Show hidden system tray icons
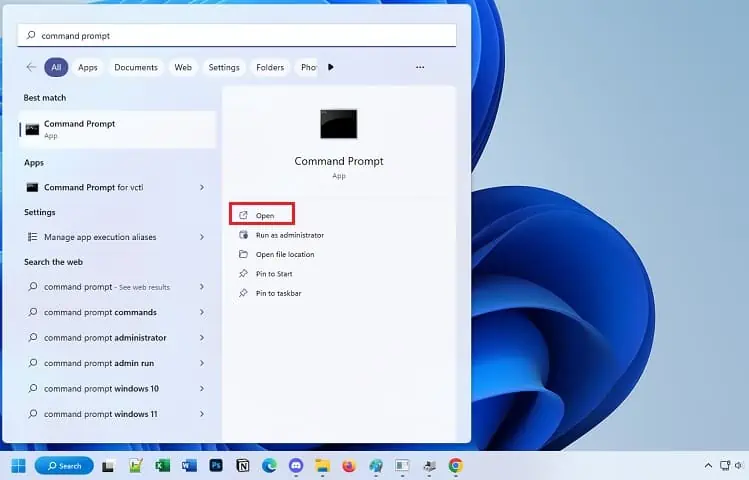The width and height of the screenshot is (749, 480). pyautogui.click(x=708, y=466)
